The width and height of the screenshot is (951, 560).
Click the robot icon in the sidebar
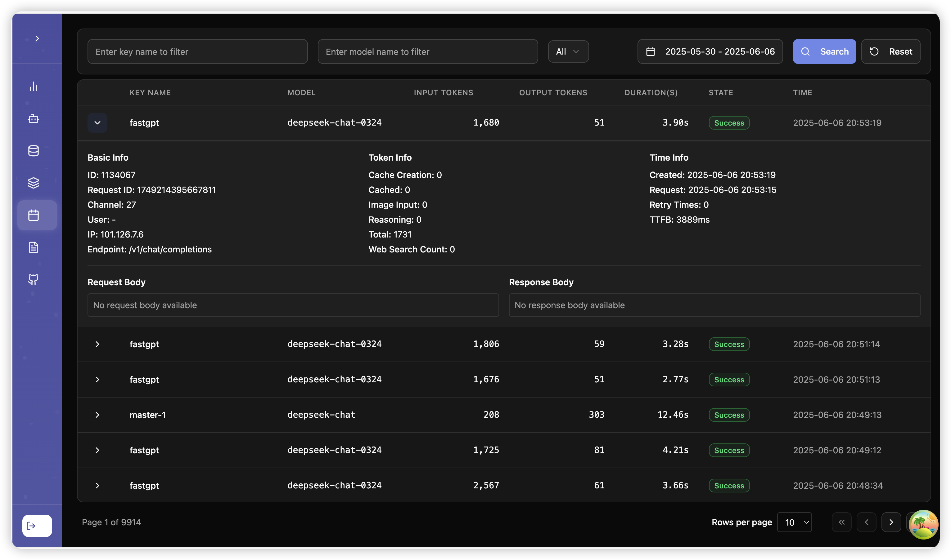click(x=34, y=118)
